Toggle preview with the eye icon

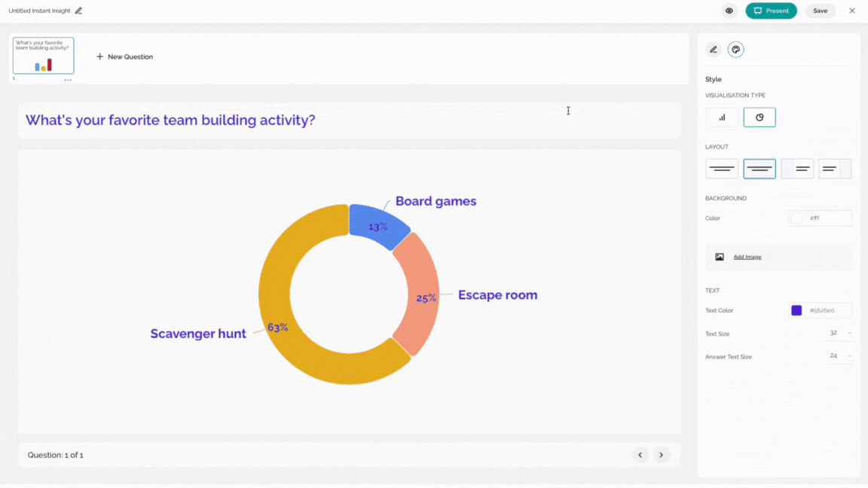[x=729, y=11]
